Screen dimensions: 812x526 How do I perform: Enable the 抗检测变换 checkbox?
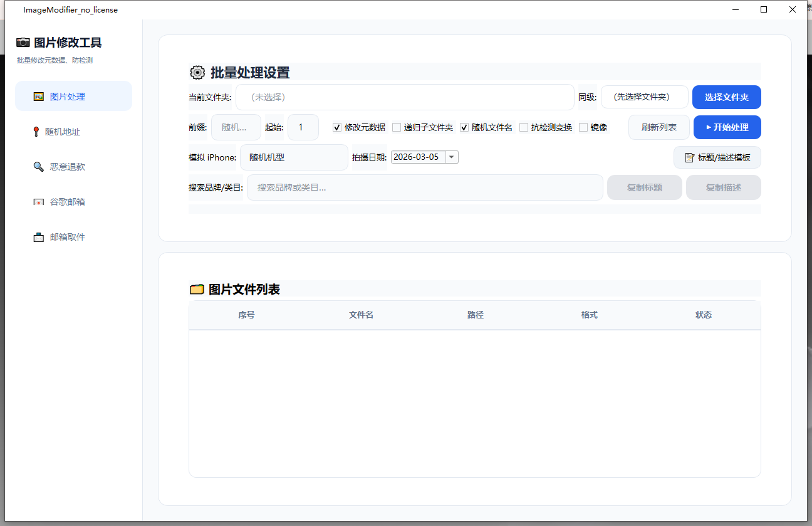(524, 127)
